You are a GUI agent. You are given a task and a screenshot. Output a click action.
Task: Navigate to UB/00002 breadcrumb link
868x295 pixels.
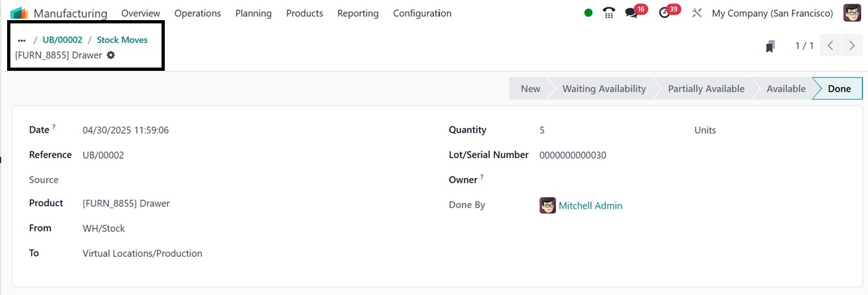click(62, 40)
